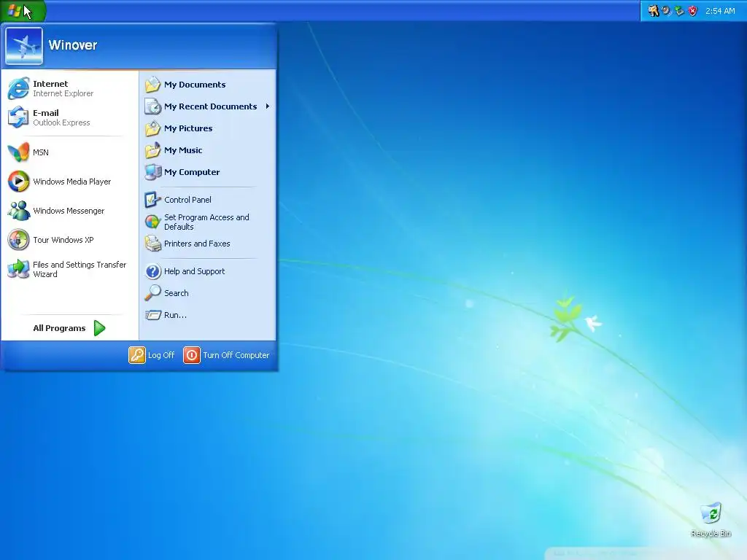Select Set Program Access and Defaults
Viewport: 747px width, 560px height.
tap(208, 222)
